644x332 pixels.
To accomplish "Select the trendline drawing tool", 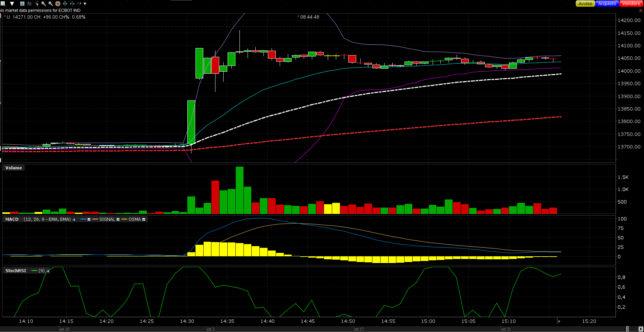I will coord(37,4).
